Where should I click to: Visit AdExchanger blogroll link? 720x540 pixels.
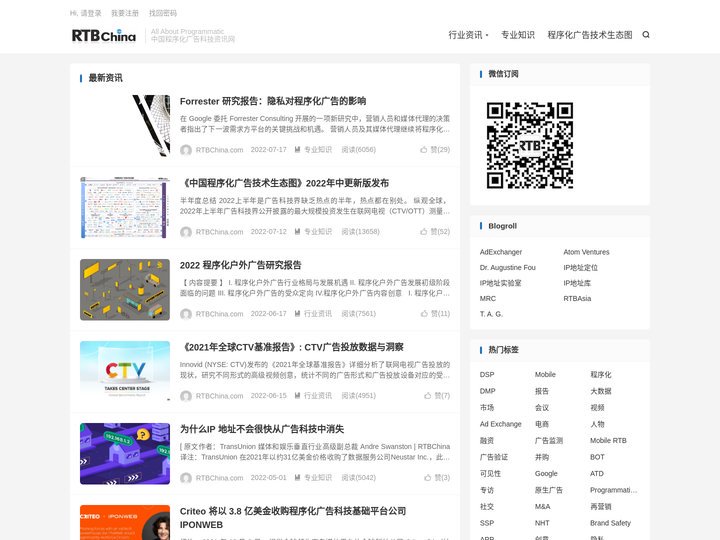tap(501, 252)
